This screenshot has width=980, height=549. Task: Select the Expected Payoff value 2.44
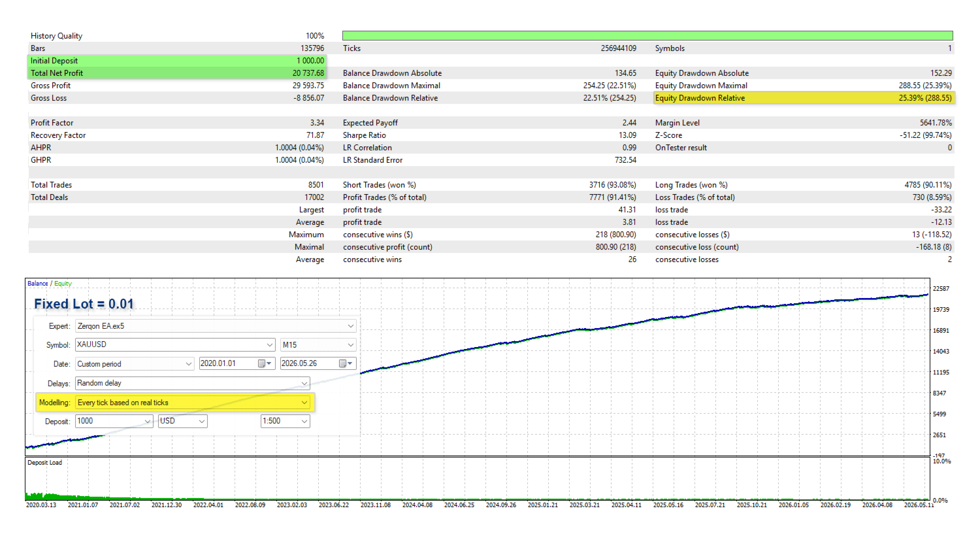click(x=630, y=123)
